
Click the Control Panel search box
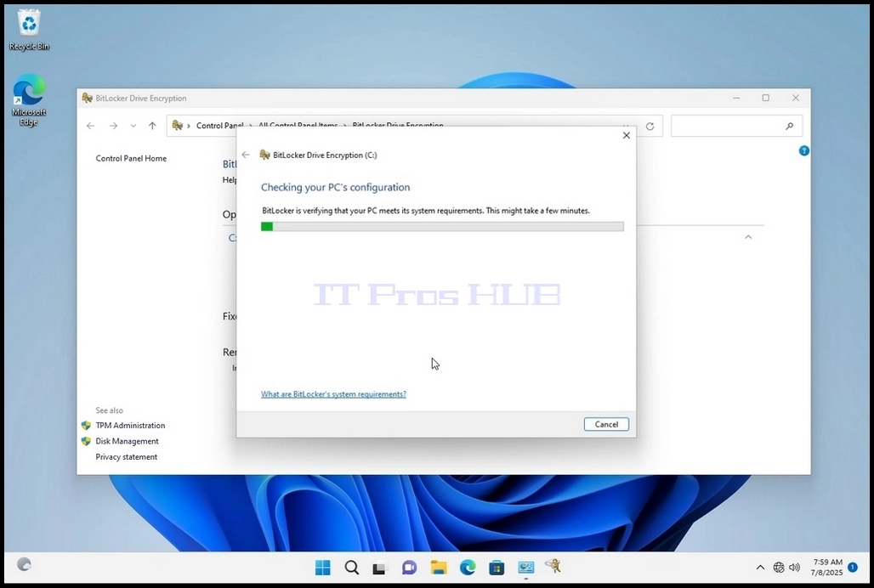(736, 126)
